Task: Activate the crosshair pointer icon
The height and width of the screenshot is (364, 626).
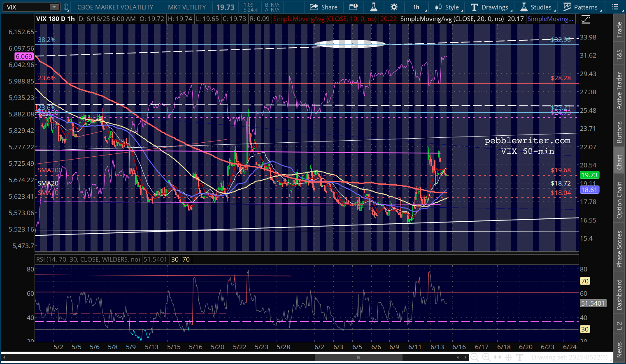Action: pos(508,357)
